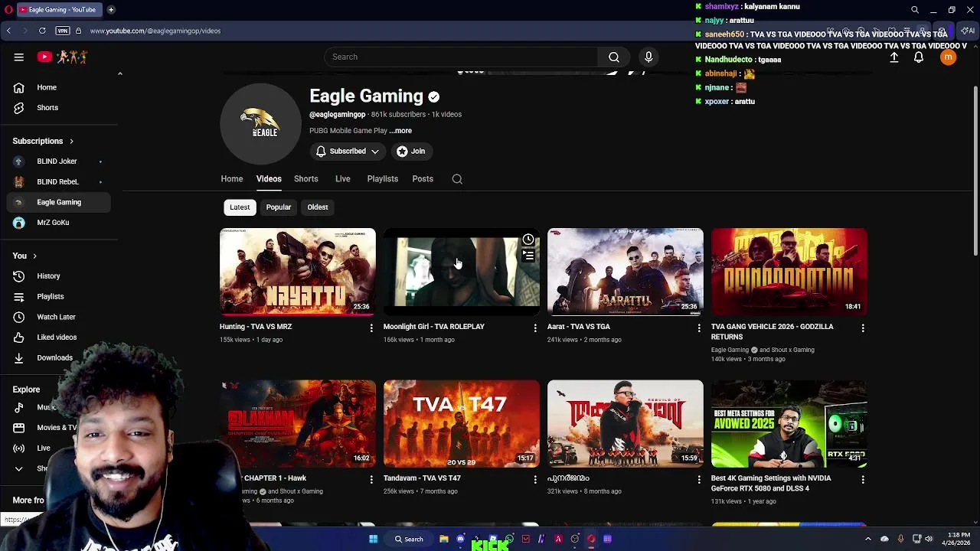This screenshot has width=980, height=551.
Task: Open History in the sidebar
Action: (59, 276)
